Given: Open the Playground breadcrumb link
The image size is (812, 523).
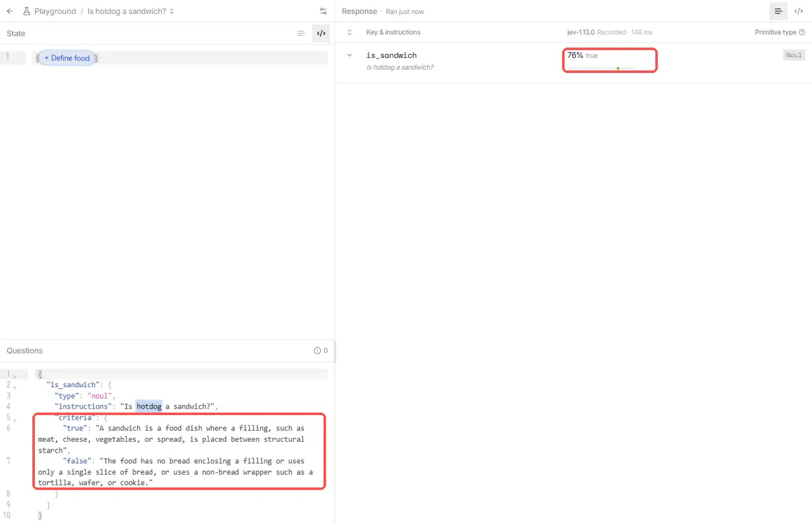Looking at the screenshot, I should tap(55, 11).
